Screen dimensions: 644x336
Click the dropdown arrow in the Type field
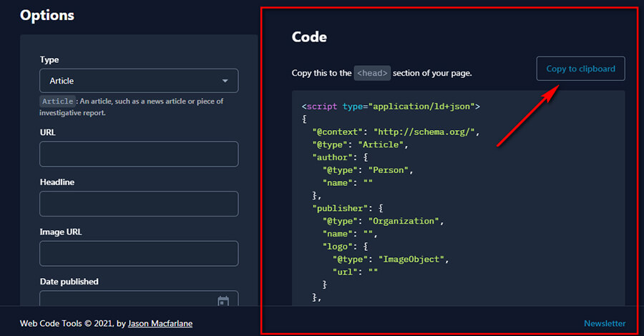point(225,81)
